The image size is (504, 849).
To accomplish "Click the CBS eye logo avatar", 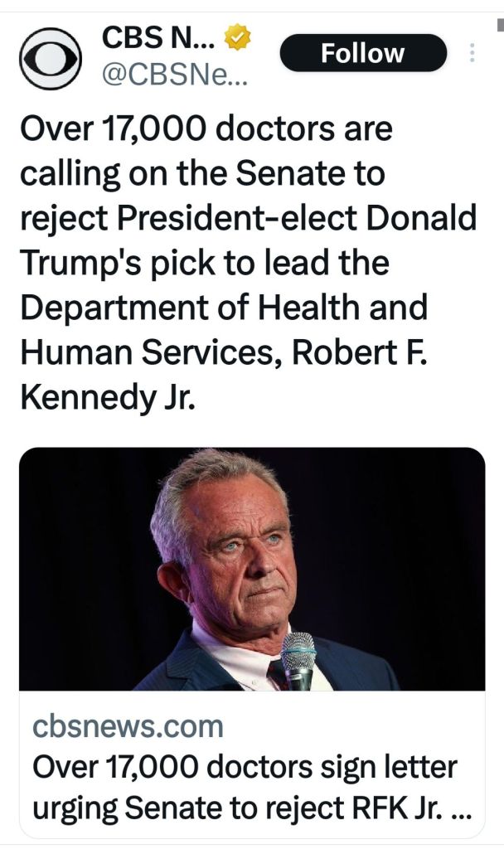I will [x=51, y=58].
